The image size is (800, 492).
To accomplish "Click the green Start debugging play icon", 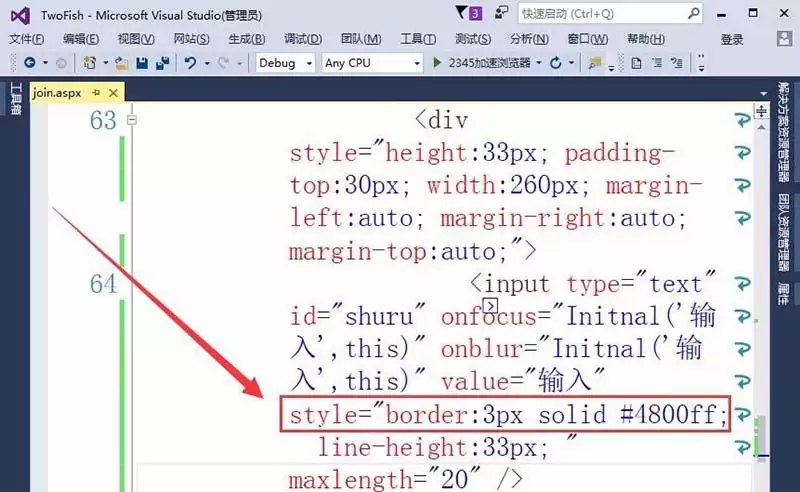I will point(438,63).
